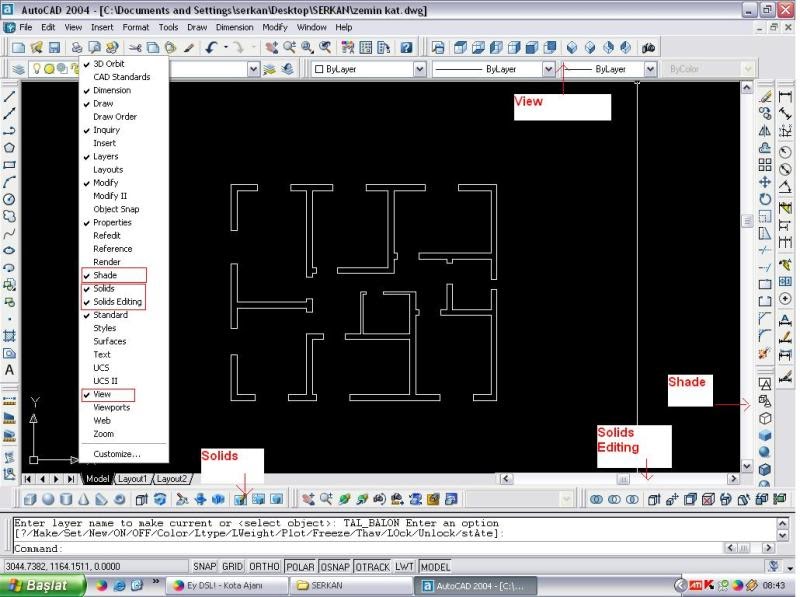The image size is (800, 597).
Task: Select the Cylinder solid tool
Action: tap(66, 499)
